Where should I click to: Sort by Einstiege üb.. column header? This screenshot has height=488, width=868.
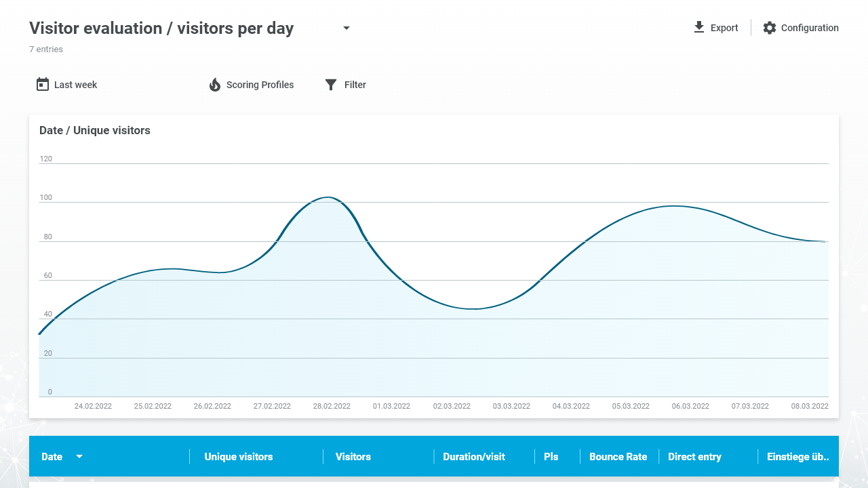click(798, 457)
